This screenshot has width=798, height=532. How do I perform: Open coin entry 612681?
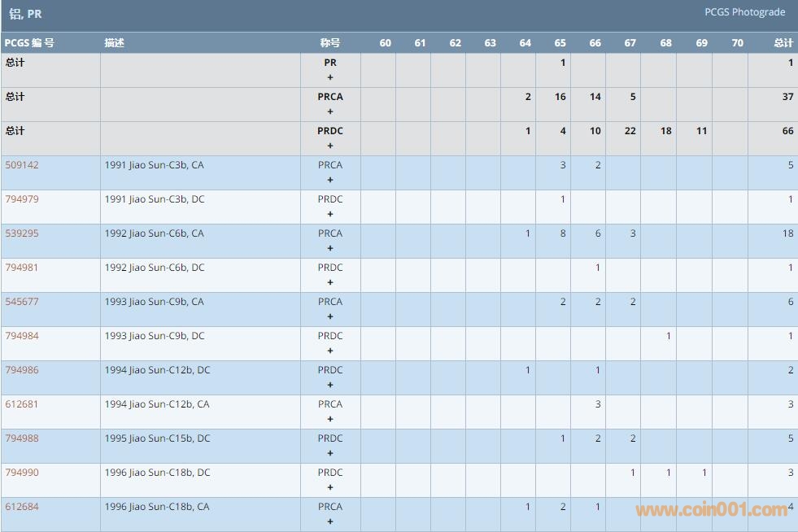21,404
